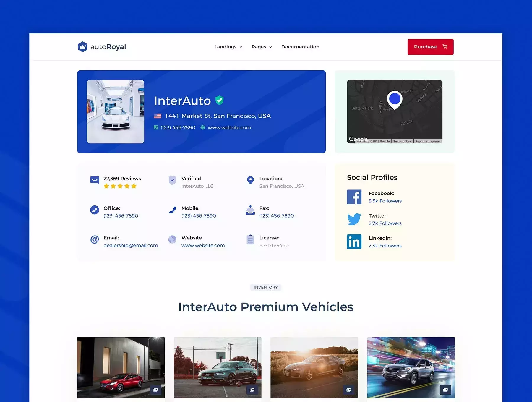This screenshot has width=532, height=402.
Task: Click the InterAuto LLC verified text
Action: (197, 186)
